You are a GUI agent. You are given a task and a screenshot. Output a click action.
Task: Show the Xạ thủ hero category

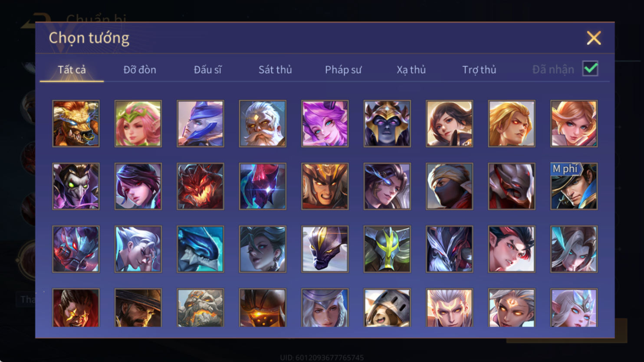coord(411,70)
